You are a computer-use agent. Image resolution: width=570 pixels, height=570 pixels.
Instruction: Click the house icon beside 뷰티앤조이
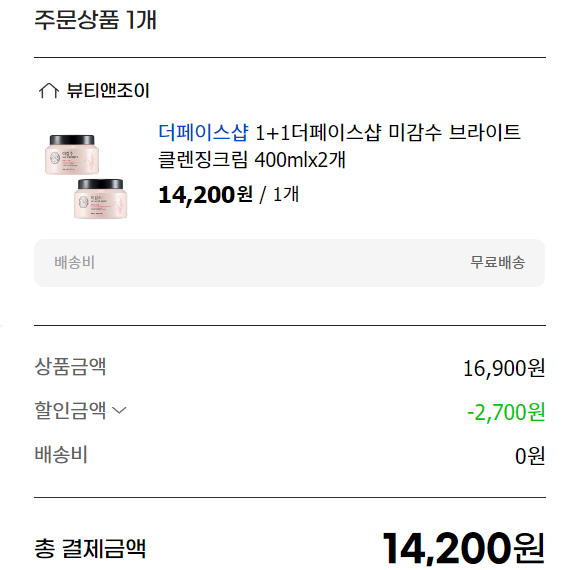pos(49,91)
